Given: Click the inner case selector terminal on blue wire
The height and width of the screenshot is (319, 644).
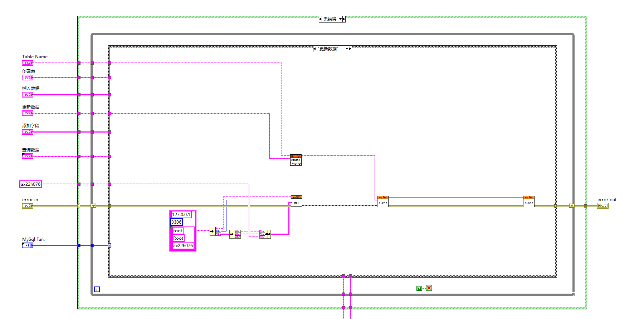Looking at the screenshot, I should (x=109, y=245).
